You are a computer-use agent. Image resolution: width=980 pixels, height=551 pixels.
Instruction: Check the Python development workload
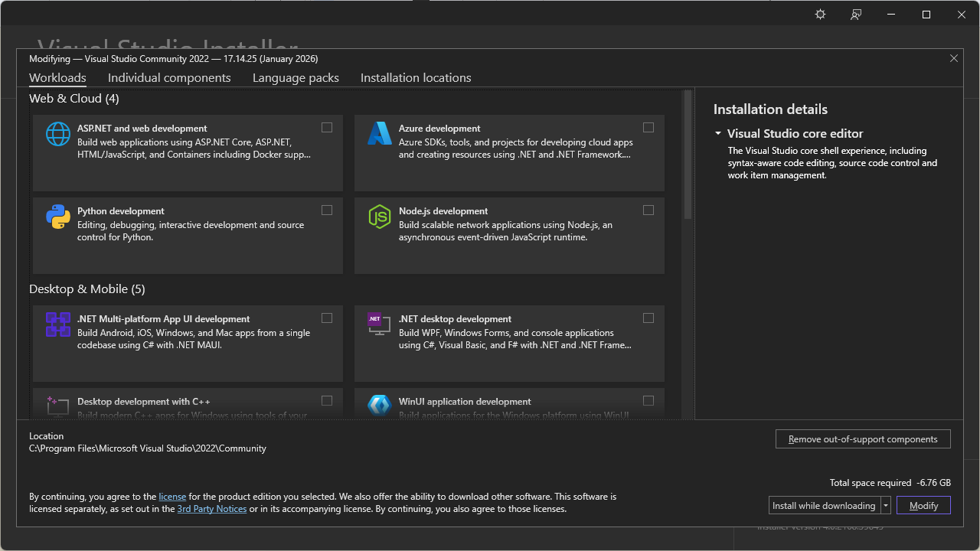327,210
